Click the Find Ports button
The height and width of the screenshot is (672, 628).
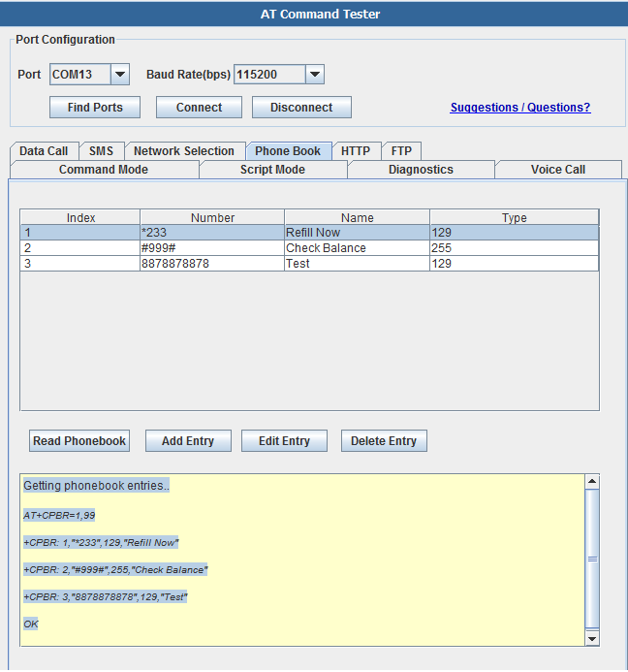[x=95, y=107]
